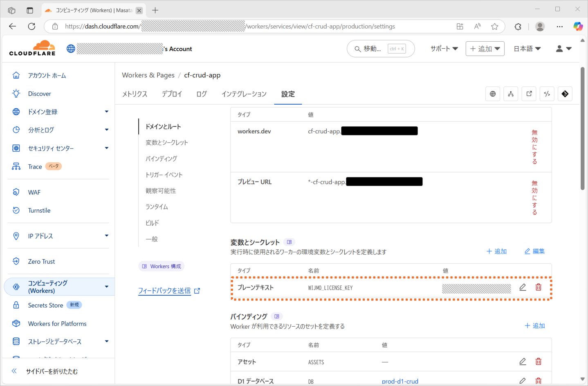Image resolution: width=588 pixels, height=386 pixels.
Task: Open browser extensions icon
Action: pyautogui.click(x=518, y=26)
